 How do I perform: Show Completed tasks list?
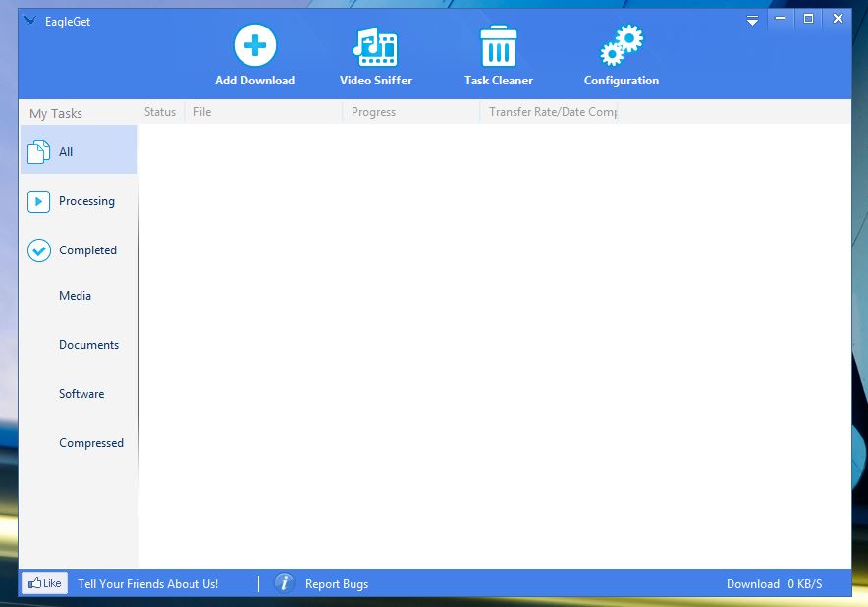pyautogui.click(x=80, y=250)
